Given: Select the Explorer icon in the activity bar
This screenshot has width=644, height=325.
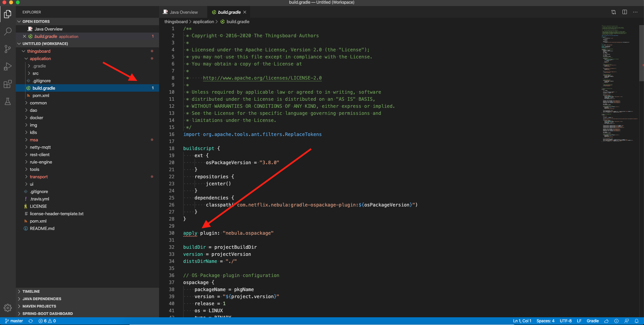Looking at the screenshot, I should point(7,14).
